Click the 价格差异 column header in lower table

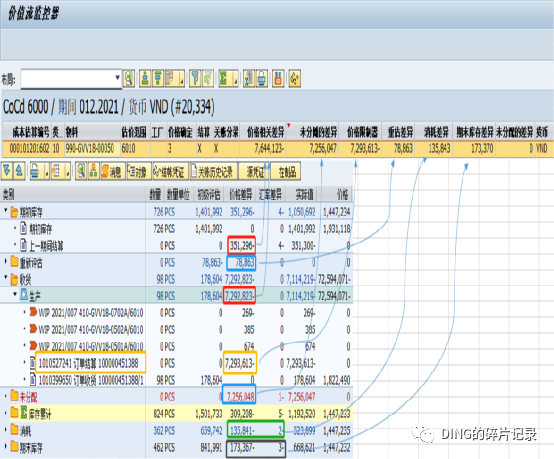(241, 194)
